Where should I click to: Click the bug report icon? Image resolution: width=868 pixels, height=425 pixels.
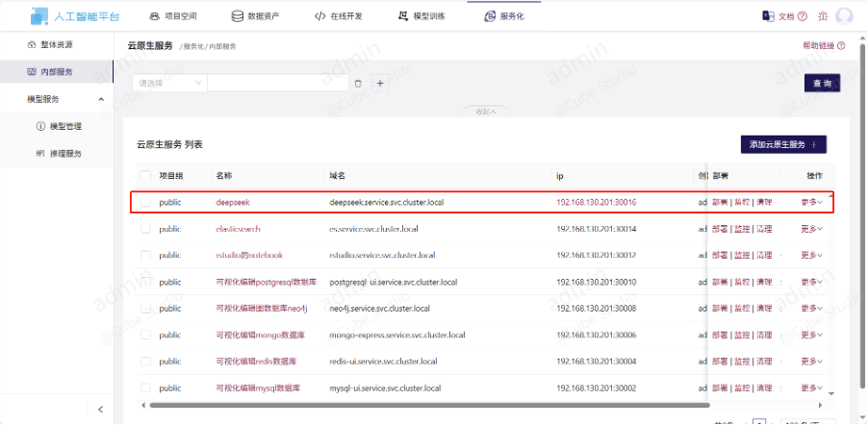tap(823, 16)
